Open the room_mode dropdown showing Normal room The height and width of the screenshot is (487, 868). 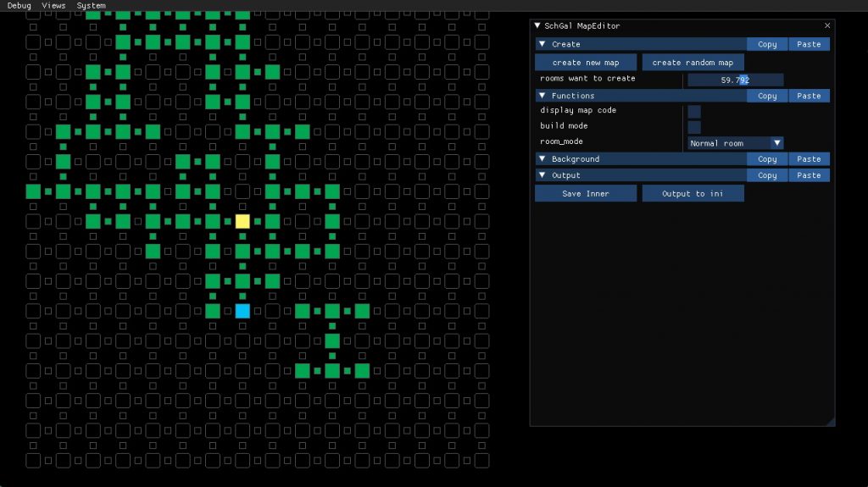pyautogui.click(x=735, y=143)
